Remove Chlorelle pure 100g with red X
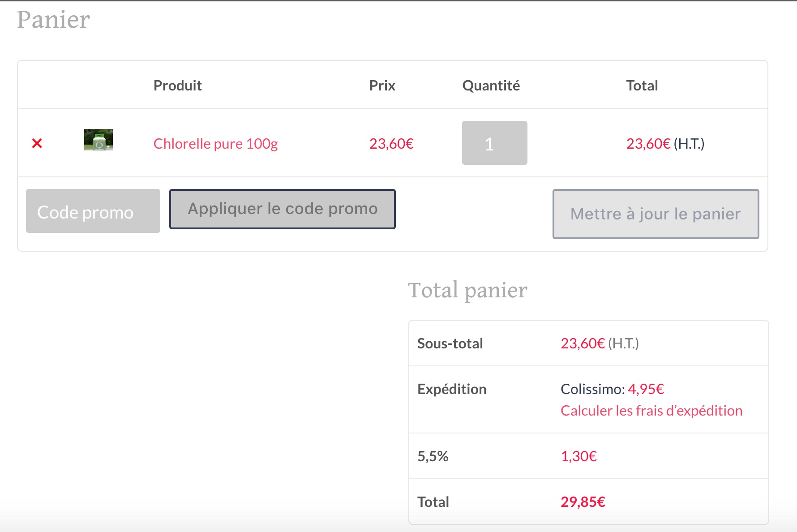Viewport: 797px width, 532px height. coord(37,143)
